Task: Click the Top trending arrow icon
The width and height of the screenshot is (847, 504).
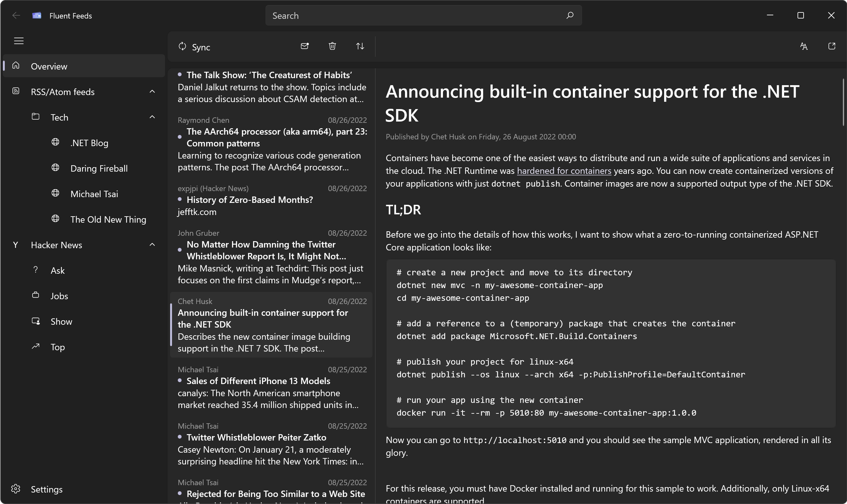Action: [x=36, y=346]
